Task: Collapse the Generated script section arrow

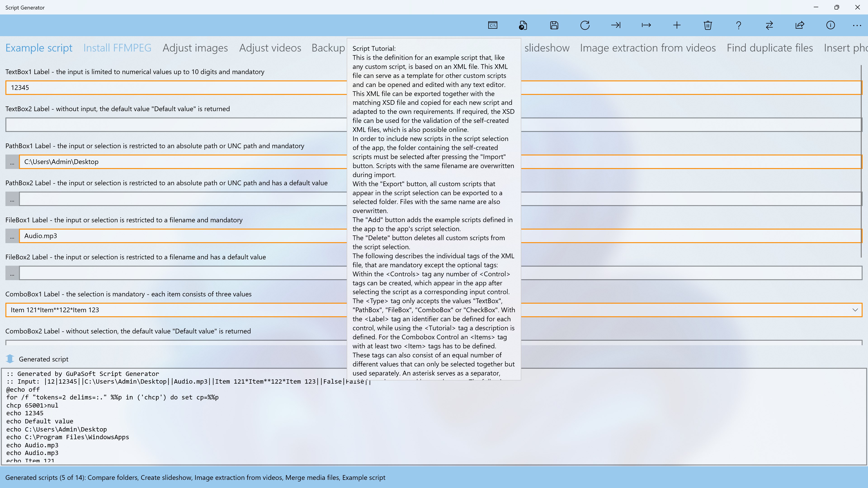Action: [10, 359]
